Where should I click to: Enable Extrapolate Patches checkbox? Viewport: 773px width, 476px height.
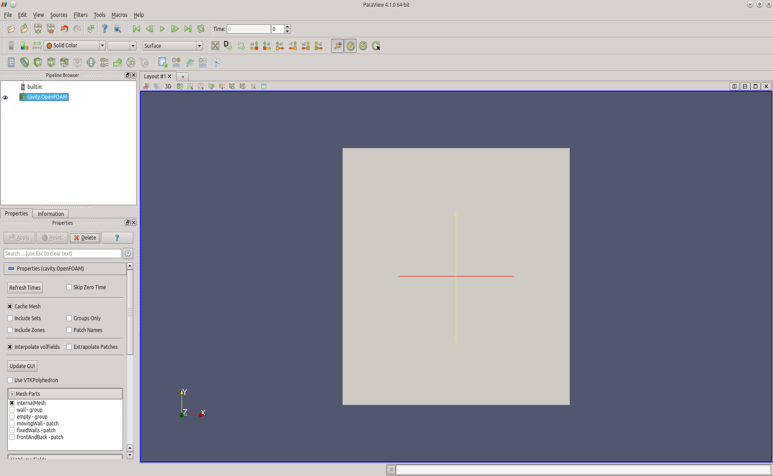click(69, 347)
